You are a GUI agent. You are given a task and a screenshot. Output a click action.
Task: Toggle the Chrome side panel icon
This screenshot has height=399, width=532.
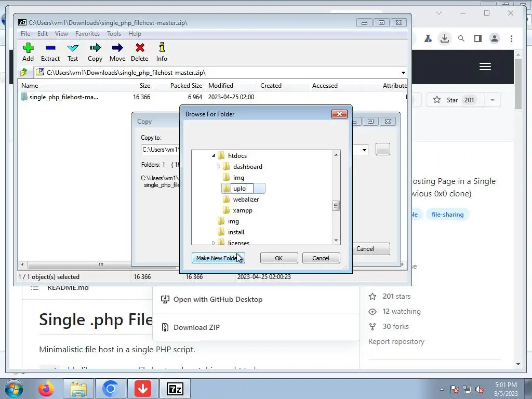478,38
